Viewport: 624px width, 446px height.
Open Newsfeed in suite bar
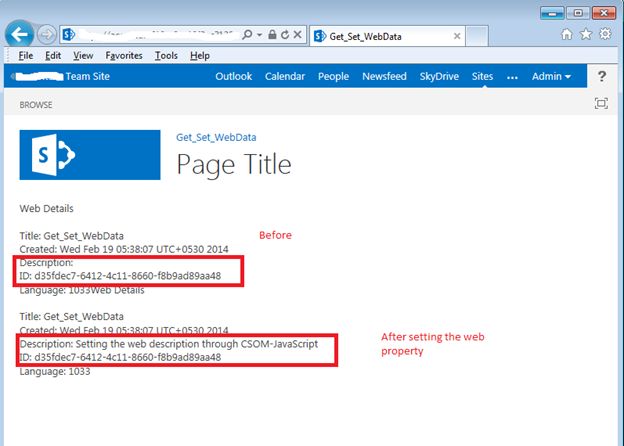[384, 76]
